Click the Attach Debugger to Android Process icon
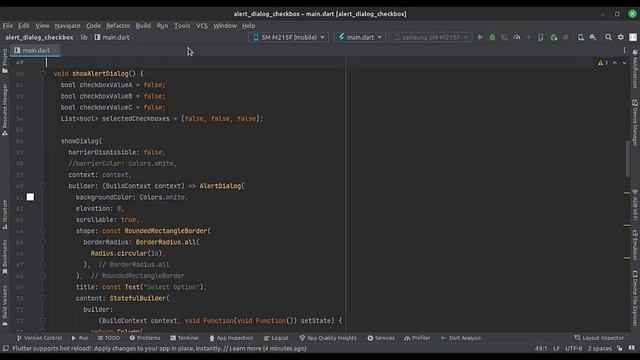This screenshot has width=640, height=360. pyautogui.click(x=553, y=37)
